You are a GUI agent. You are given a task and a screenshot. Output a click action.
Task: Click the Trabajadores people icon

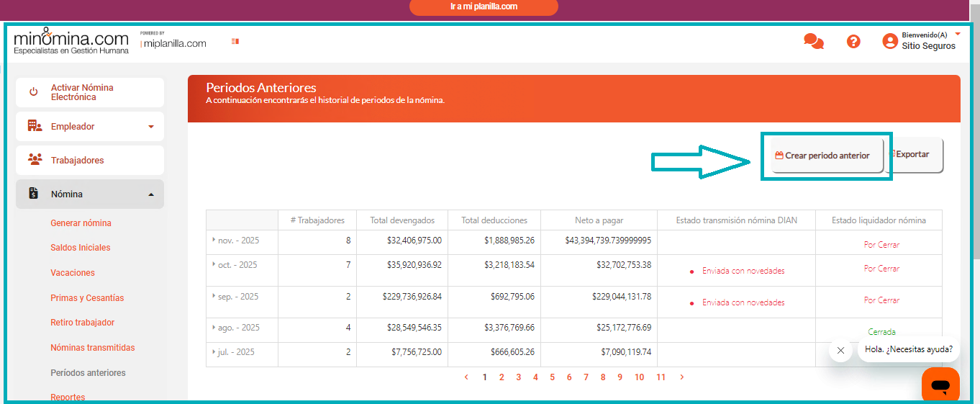point(35,160)
